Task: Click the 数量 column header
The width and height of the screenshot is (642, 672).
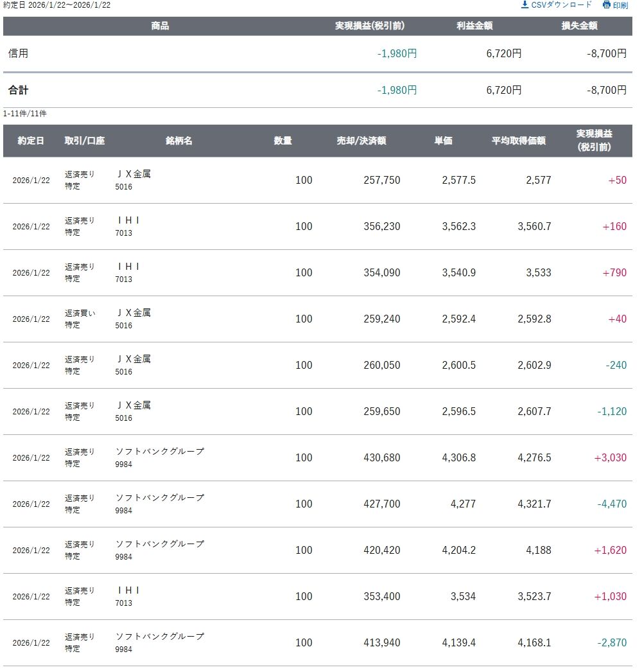Action: tap(282, 141)
